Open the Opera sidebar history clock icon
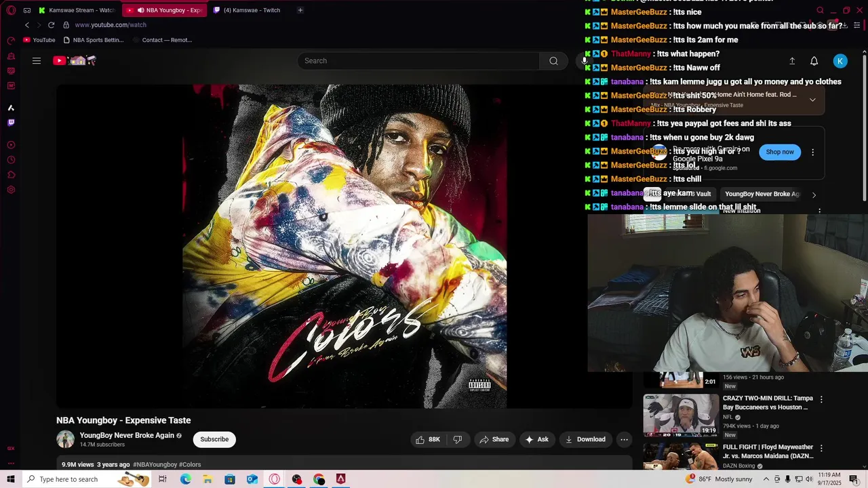The width and height of the screenshot is (868, 488). click(11, 160)
